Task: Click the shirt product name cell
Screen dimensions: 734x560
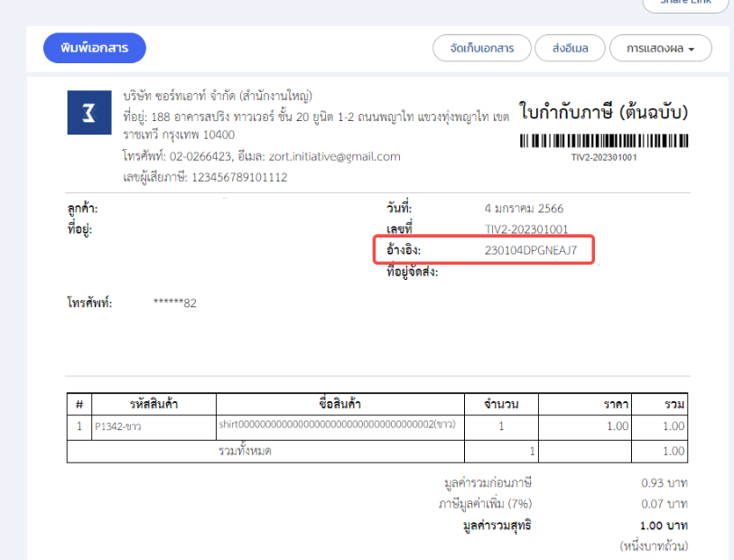Action: (336, 425)
